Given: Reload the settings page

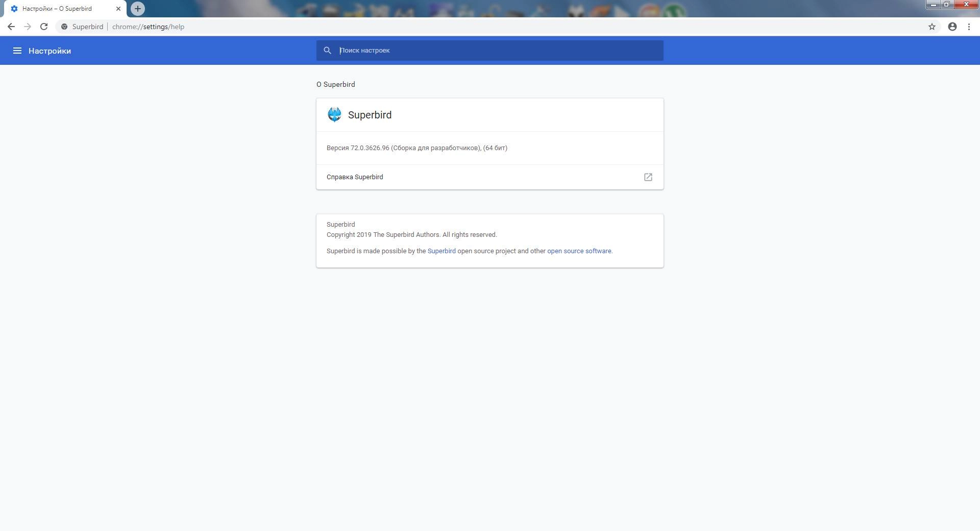Looking at the screenshot, I should 44,27.
